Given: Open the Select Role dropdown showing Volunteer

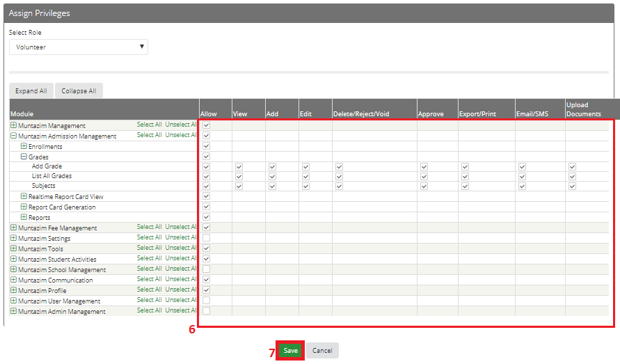Looking at the screenshot, I should pyautogui.click(x=79, y=47).
